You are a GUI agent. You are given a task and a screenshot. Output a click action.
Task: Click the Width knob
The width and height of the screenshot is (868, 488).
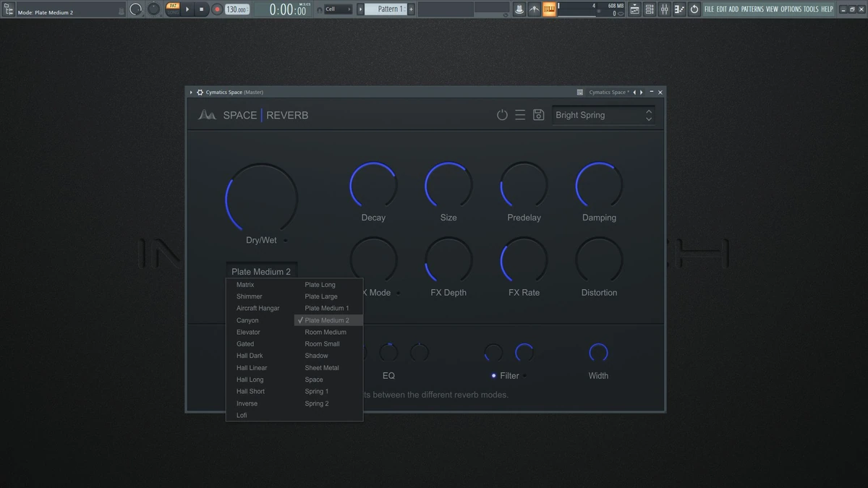click(x=598, y=353)
